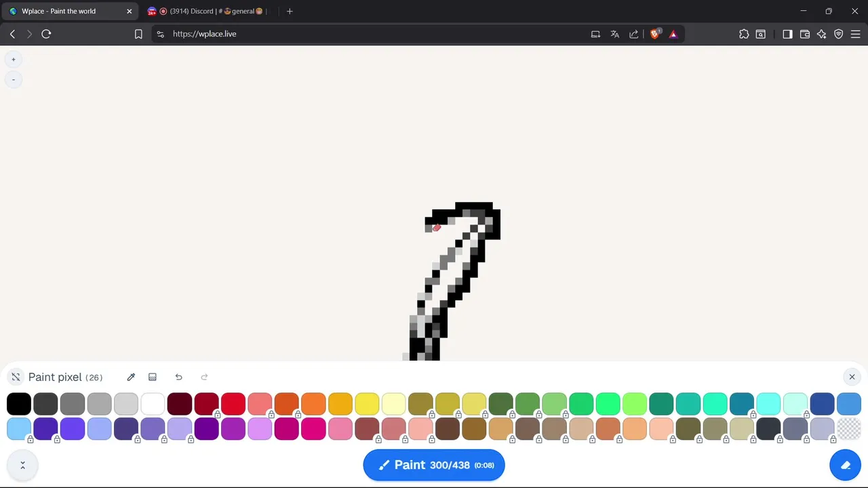
Task: Choose the pale yellow color swatch
Action: (x=393, y=404)
